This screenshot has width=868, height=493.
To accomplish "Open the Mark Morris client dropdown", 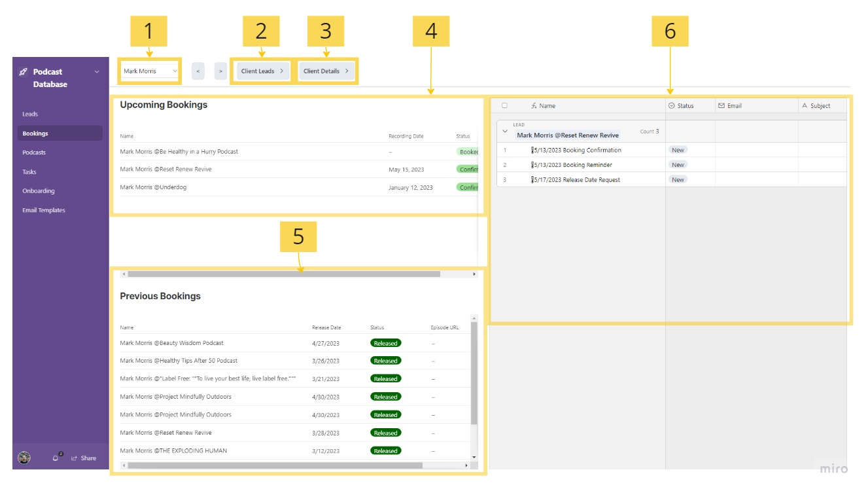I will [150, 71].
